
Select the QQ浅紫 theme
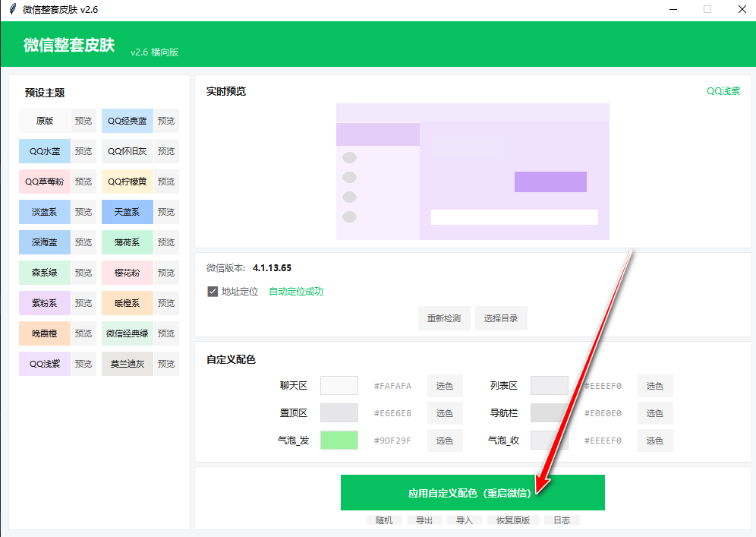point(45,364)
